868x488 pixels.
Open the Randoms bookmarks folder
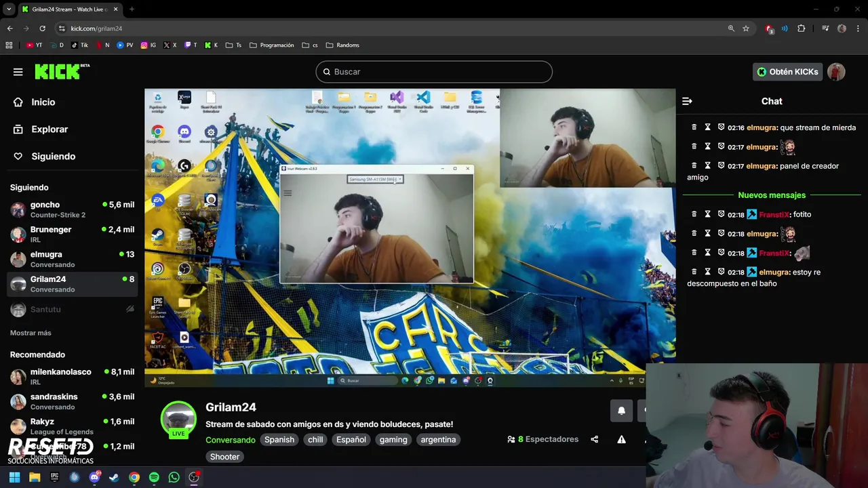pos(342,45)
